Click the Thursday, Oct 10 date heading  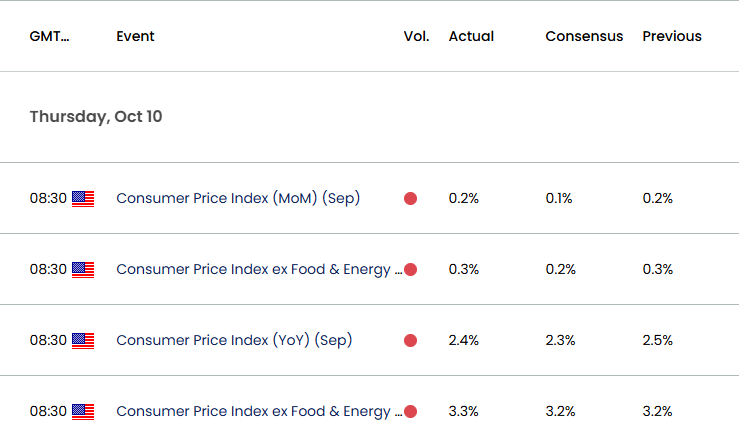[96, 117]
